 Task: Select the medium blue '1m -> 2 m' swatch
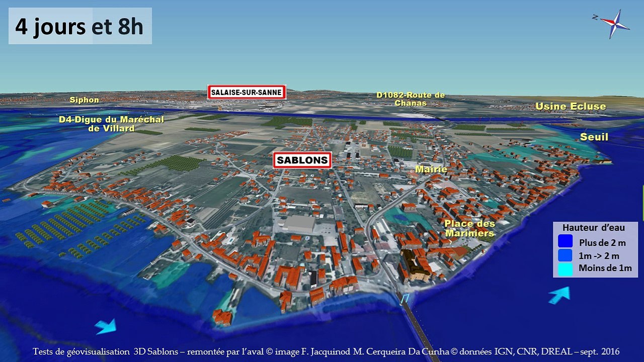[x=566, y=255]
